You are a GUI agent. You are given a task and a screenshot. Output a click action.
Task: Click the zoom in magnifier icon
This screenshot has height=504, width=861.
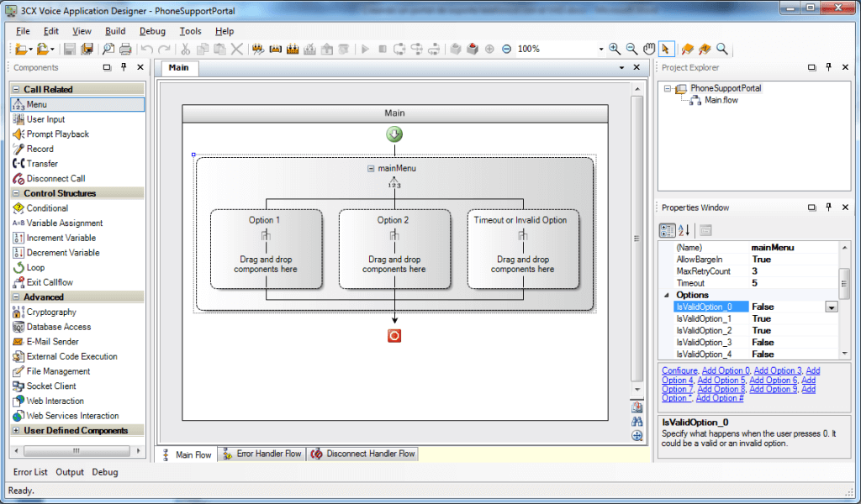(x=615, y=49)
